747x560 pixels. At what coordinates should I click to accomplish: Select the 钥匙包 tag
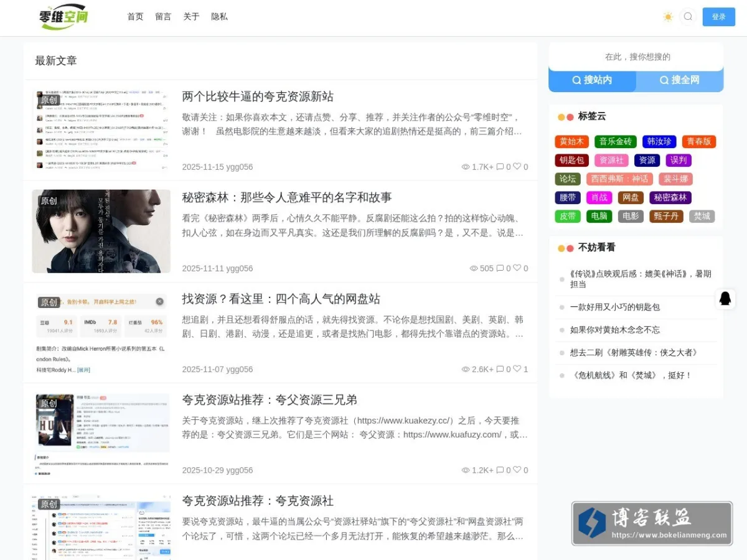(571, 160)
